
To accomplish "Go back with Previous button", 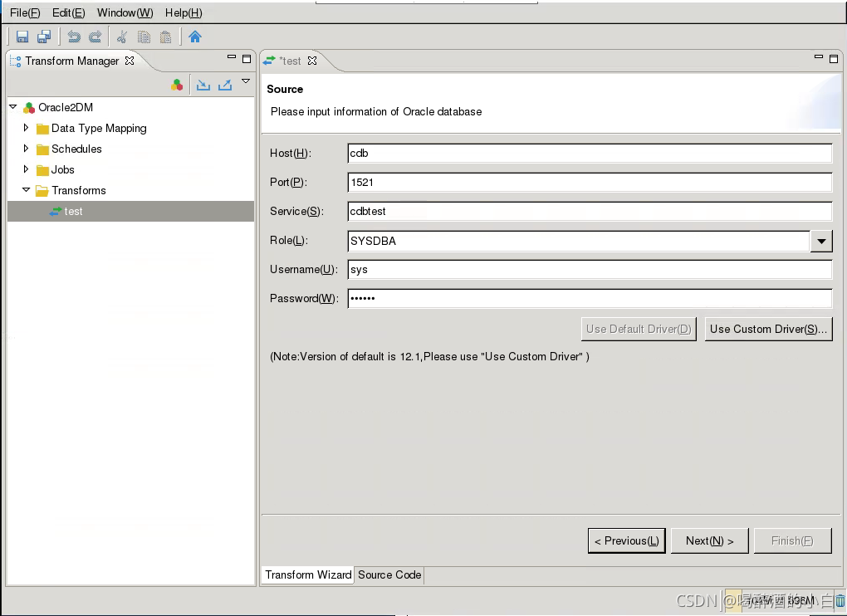I will (x=627, y=541).
